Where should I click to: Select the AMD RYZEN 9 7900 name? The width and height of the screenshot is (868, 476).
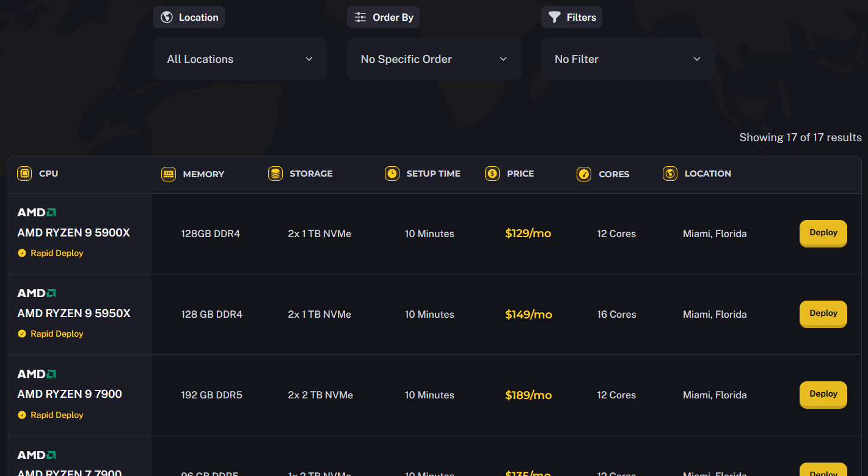coord(70,394)
